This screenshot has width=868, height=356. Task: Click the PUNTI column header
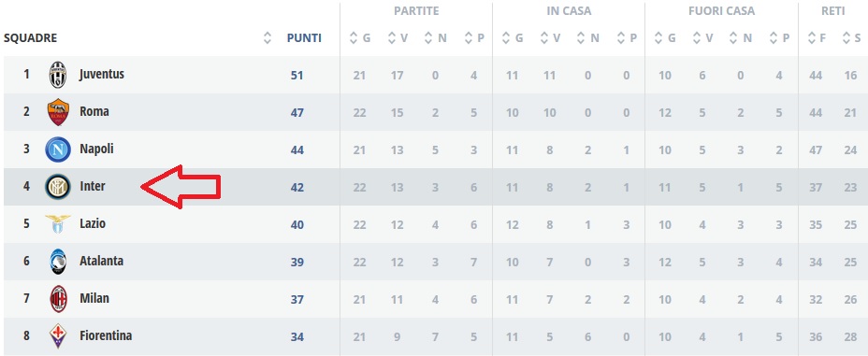304,38
